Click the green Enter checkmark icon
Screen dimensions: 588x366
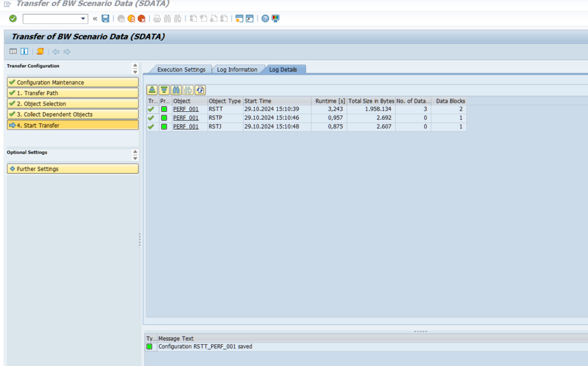coord(13,18)
